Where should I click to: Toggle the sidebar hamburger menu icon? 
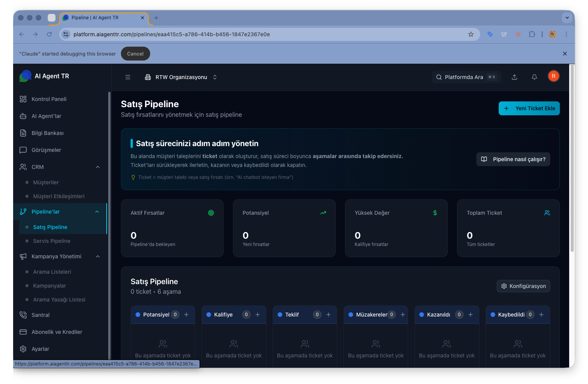click(x=128, y=77)
